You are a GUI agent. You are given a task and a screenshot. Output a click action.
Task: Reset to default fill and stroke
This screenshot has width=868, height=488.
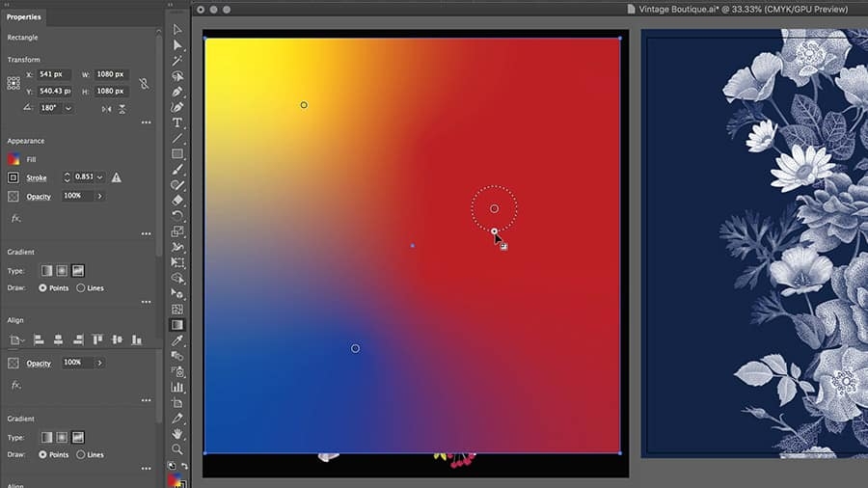coord(172,467)
